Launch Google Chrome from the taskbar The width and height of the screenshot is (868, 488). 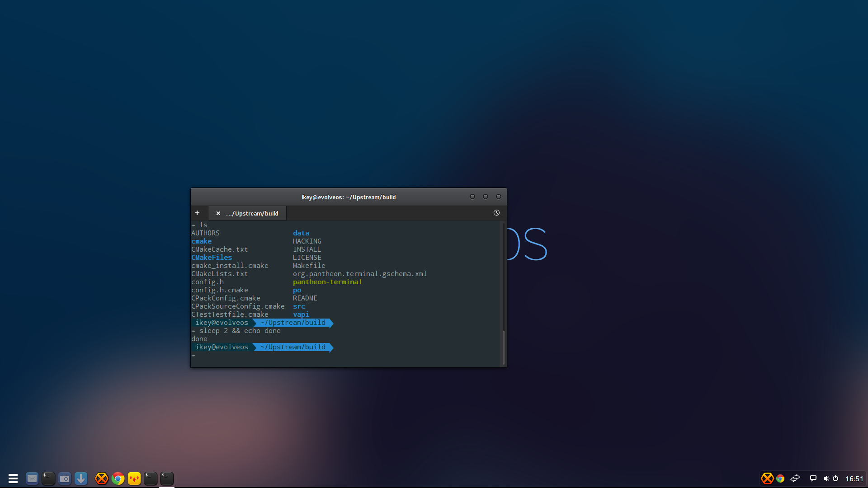pos(118,478)
